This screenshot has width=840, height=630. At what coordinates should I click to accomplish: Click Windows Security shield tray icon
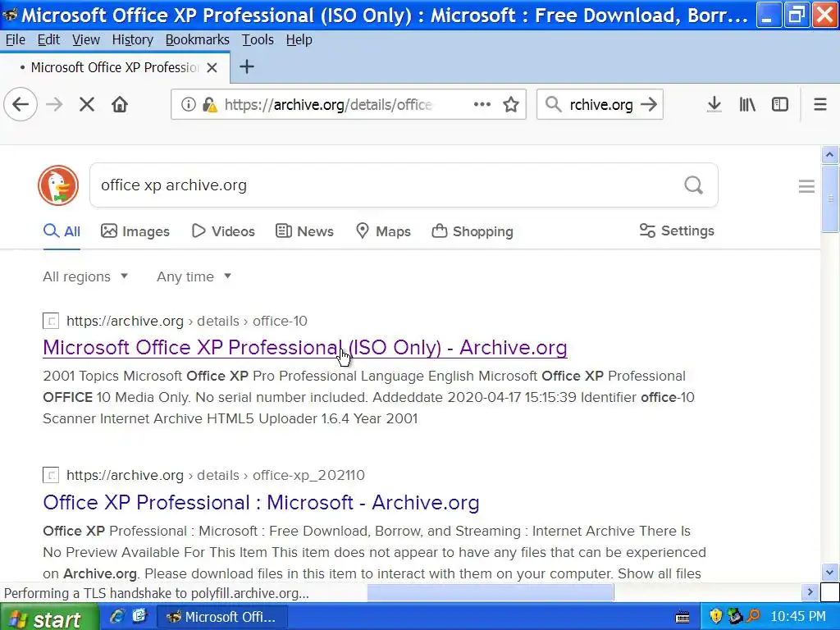click(x=715, y=616)
